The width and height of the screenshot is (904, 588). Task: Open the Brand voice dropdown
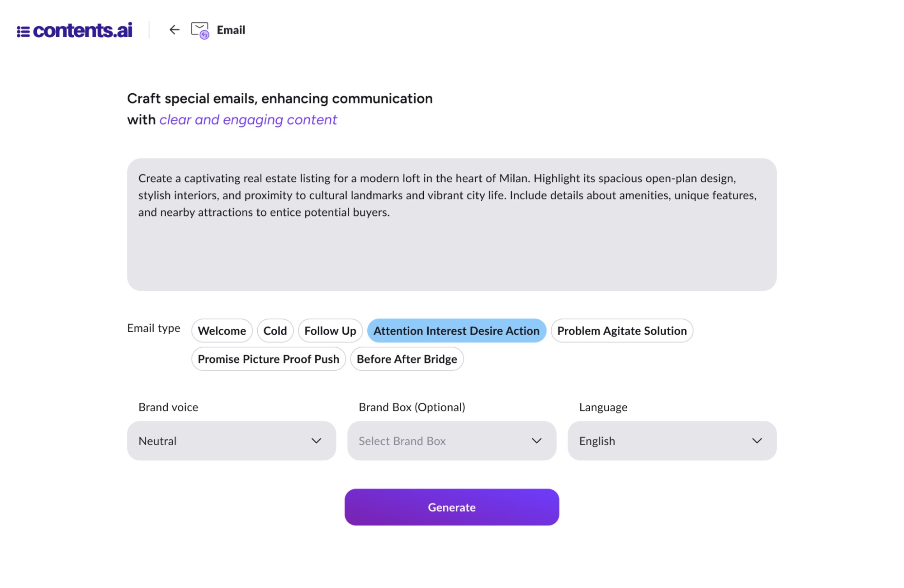[232, 441]
